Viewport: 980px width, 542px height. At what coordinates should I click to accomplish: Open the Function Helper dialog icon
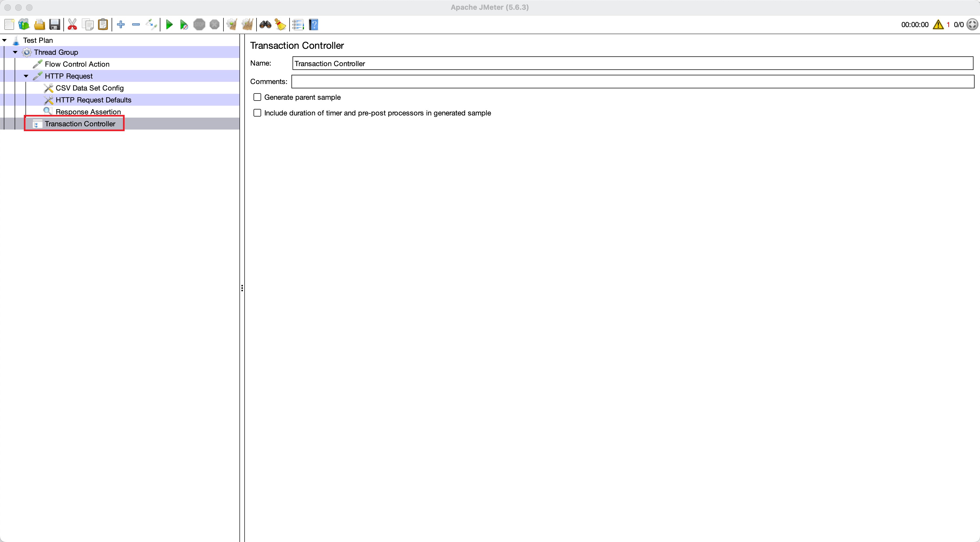(x=298, y=25)
